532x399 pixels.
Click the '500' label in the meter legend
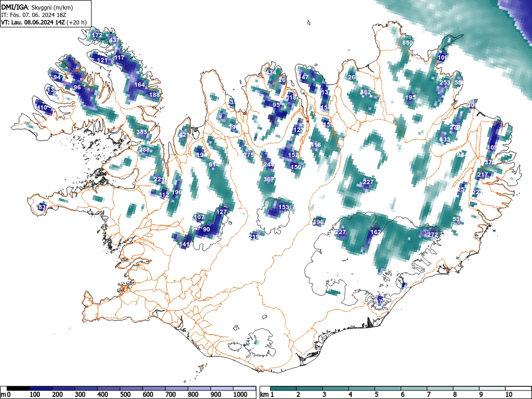(126, 394)
